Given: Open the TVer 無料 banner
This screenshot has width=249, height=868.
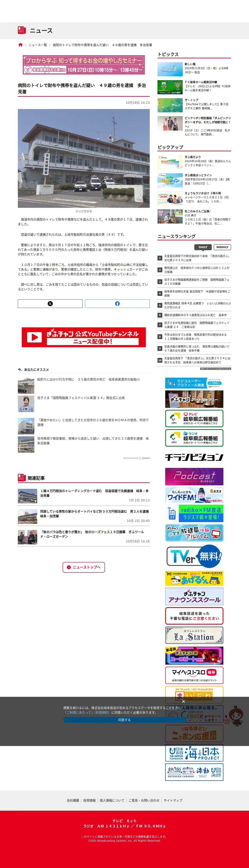Looking at the screenshot, I should [194, 556].
